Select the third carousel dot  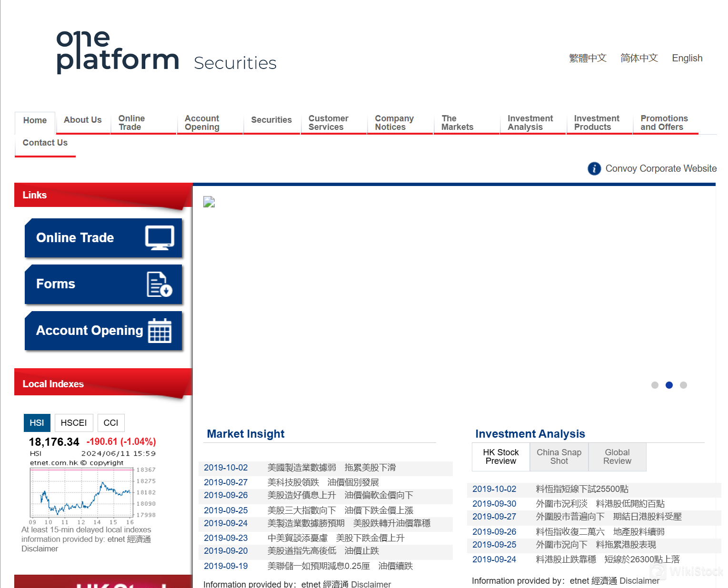point(683,385)
